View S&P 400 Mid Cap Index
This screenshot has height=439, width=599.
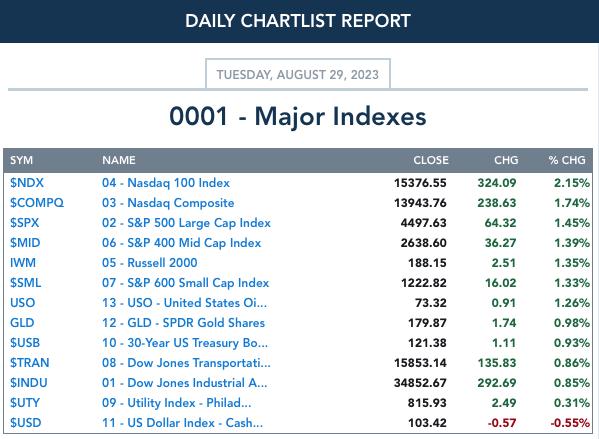point(181,243)
